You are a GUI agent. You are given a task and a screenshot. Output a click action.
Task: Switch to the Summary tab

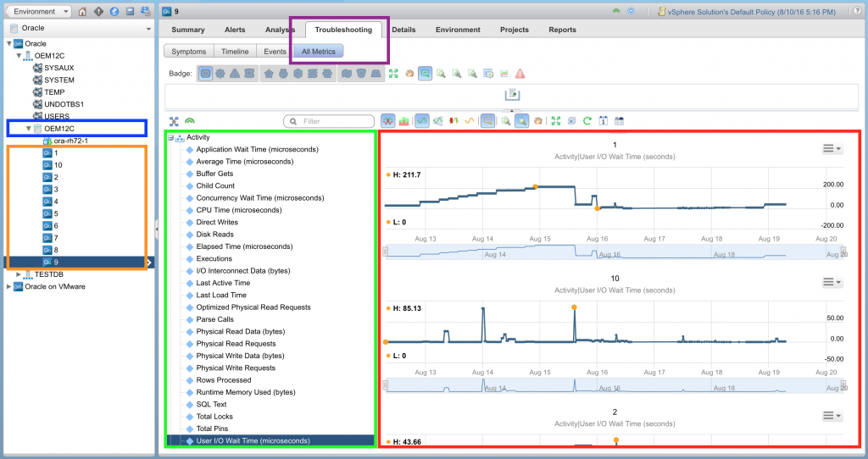187,30
